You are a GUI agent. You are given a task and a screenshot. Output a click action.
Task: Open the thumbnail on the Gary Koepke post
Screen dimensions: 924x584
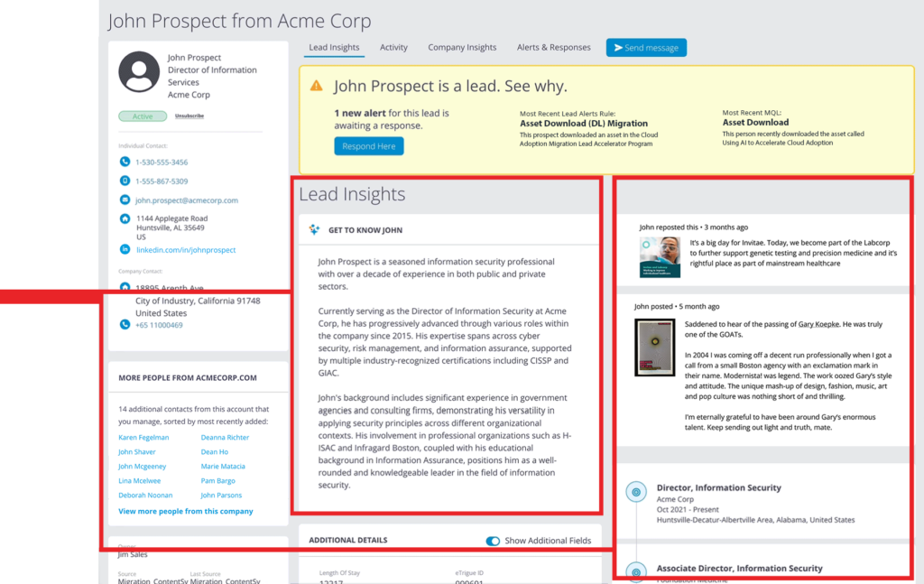pos(655,348)
